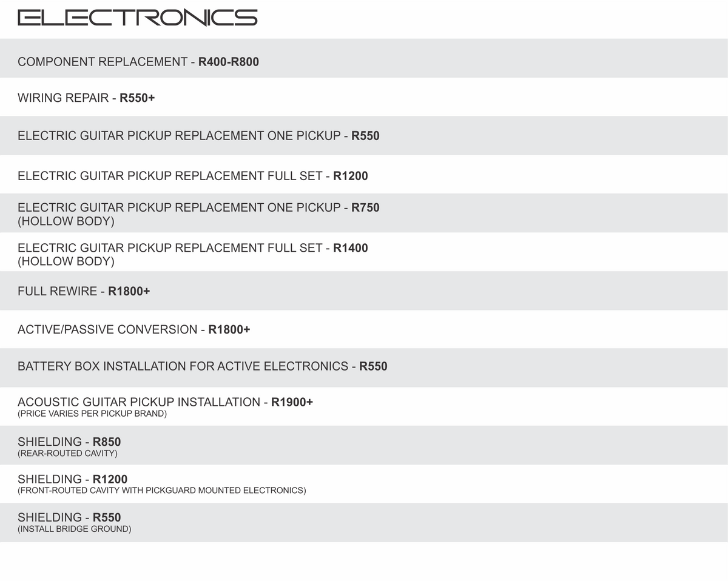Screen dimensions: 728x581
Task: Select one pickup replacement R550 row
Action: [x=364, y=135]
